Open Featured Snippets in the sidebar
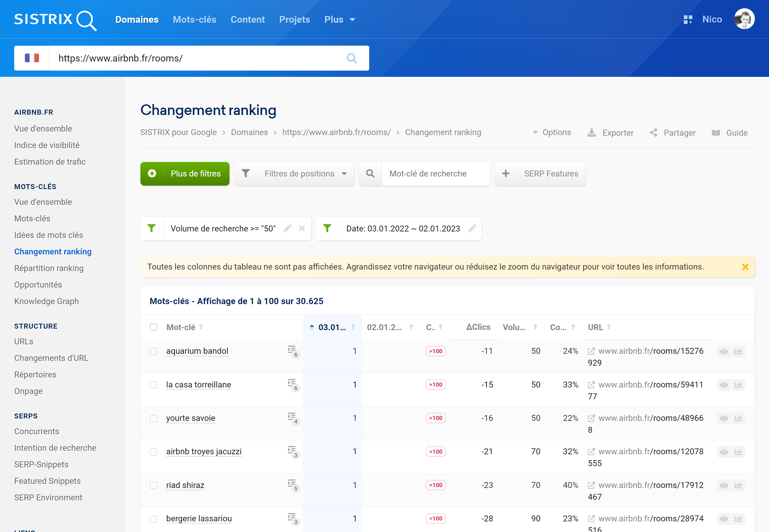This screenshot has height=532, width=769. click(x=47, y=481)
